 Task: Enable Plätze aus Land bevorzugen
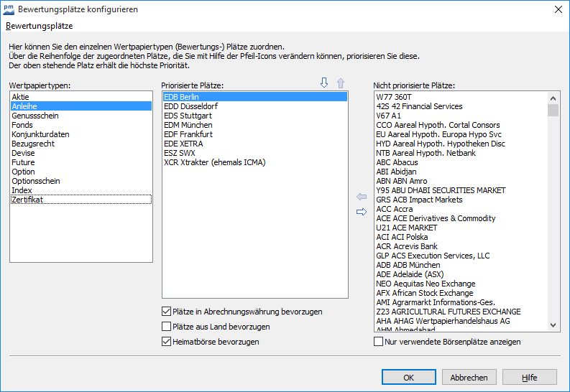click(167, 327)
